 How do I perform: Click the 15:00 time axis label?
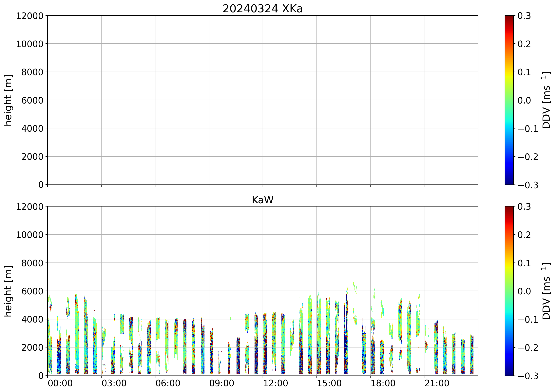(x=329, y=383)
